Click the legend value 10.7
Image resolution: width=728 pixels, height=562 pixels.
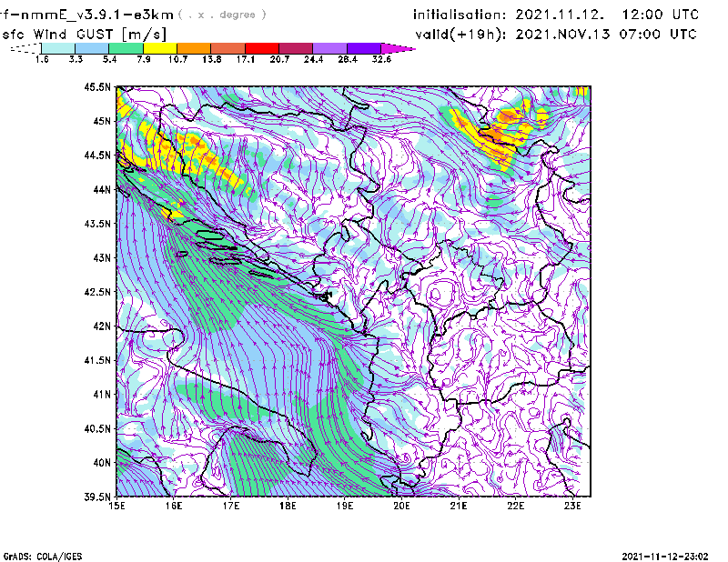[177, 59]
